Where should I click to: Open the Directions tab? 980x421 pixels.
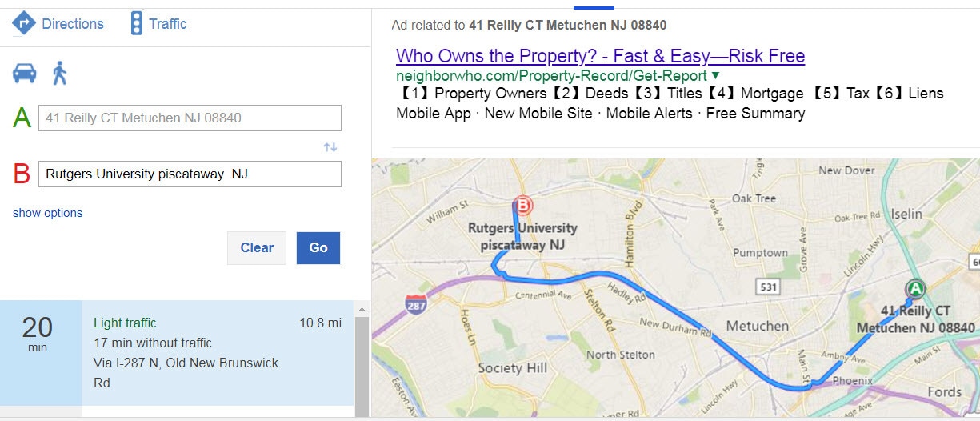coord(58,23)
